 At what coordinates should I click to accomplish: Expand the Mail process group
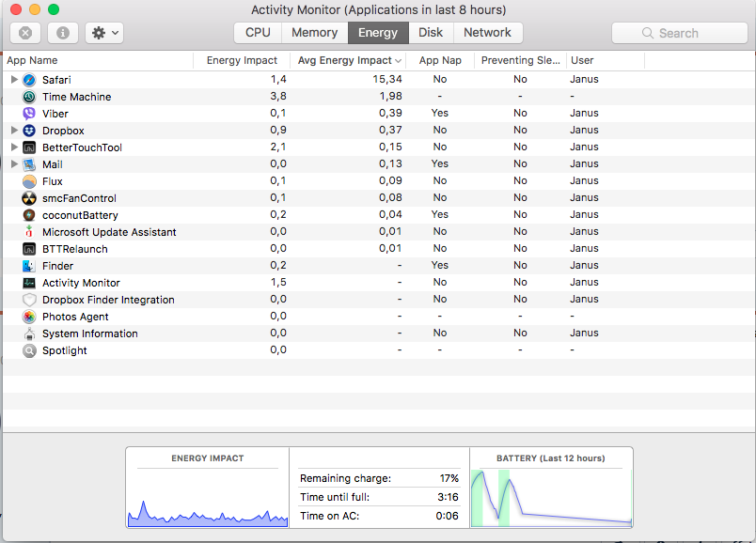(14, 163)
